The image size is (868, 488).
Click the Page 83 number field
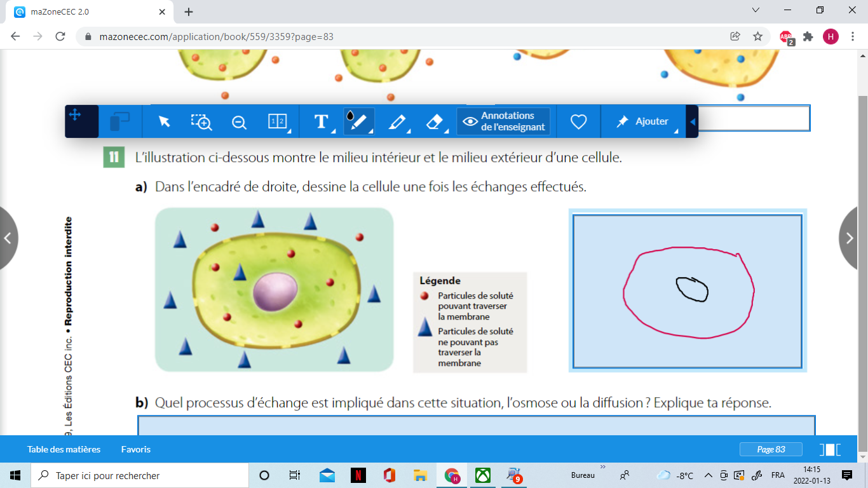pos(771,449)
